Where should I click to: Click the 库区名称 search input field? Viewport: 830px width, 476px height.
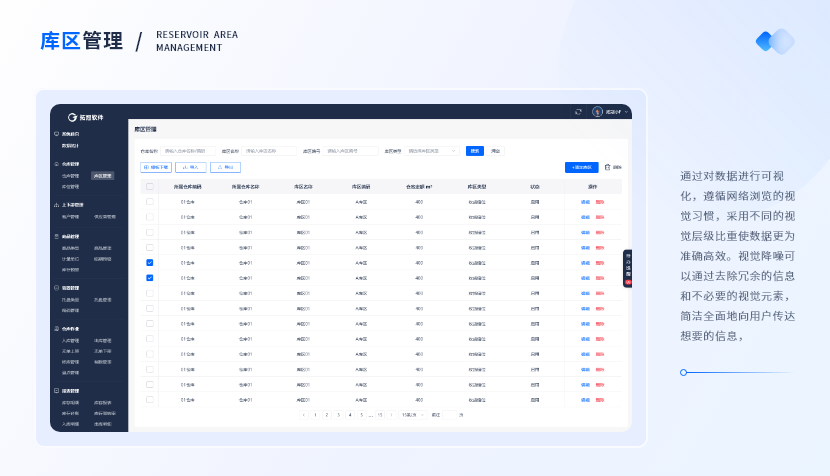point(270,151)
